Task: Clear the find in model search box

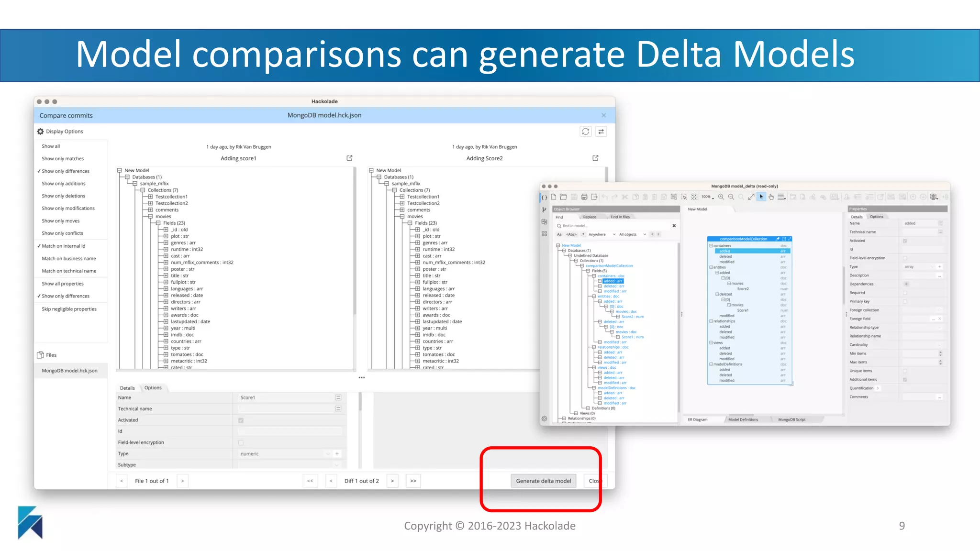Action: click(674, 226)
